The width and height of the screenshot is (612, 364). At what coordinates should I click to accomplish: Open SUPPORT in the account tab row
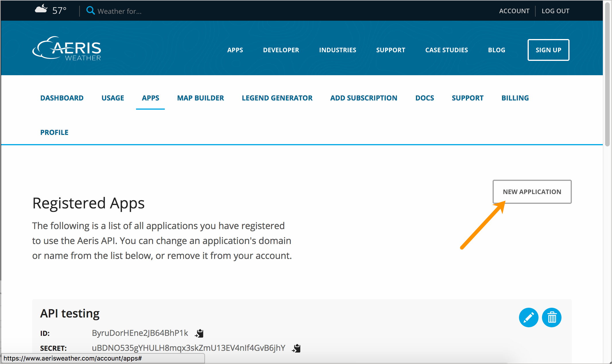[468, 98]
